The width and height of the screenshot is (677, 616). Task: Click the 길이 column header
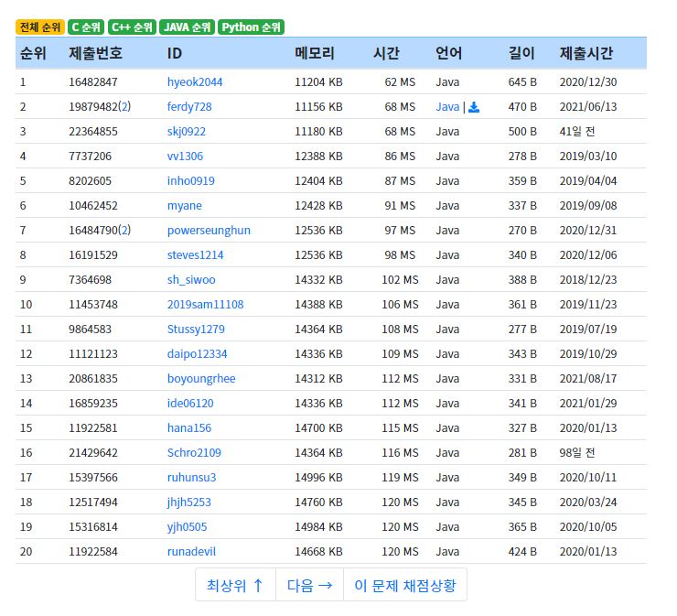[521, 53]
